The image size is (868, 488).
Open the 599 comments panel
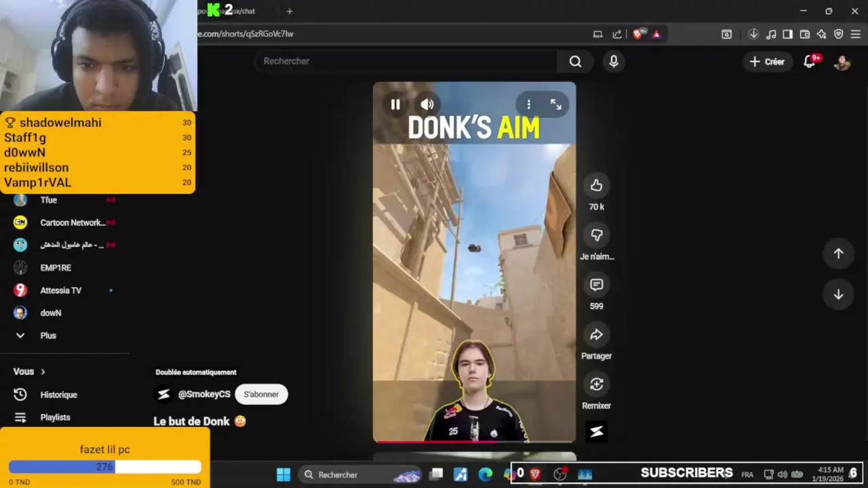tap(597, 285)
